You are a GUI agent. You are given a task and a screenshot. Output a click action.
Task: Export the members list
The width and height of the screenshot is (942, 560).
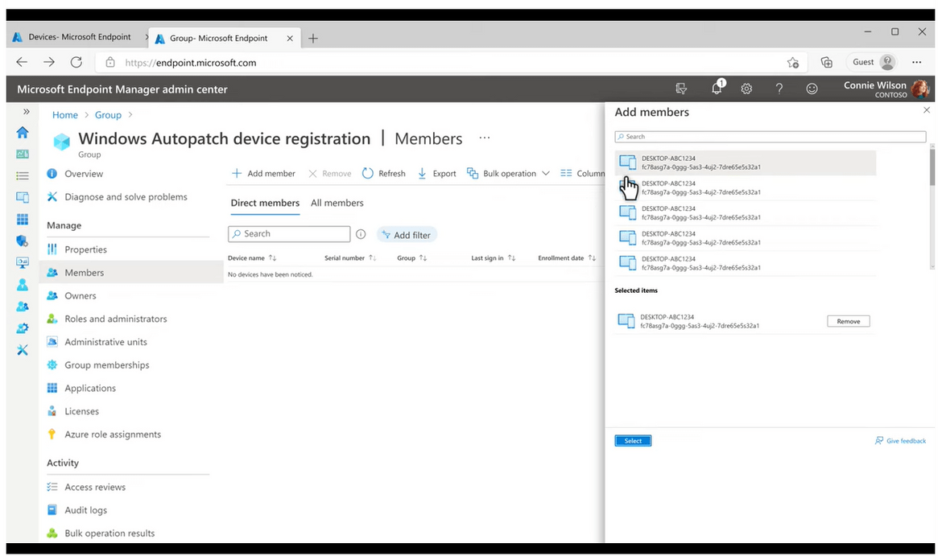point(436,174)
